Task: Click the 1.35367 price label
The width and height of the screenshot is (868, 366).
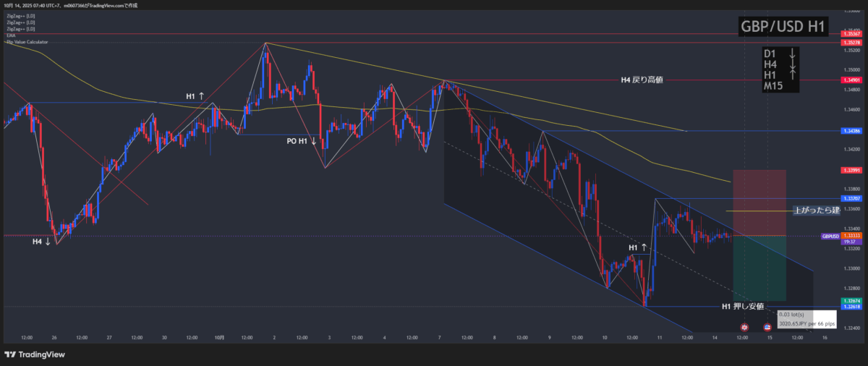Action: (851, 34)
